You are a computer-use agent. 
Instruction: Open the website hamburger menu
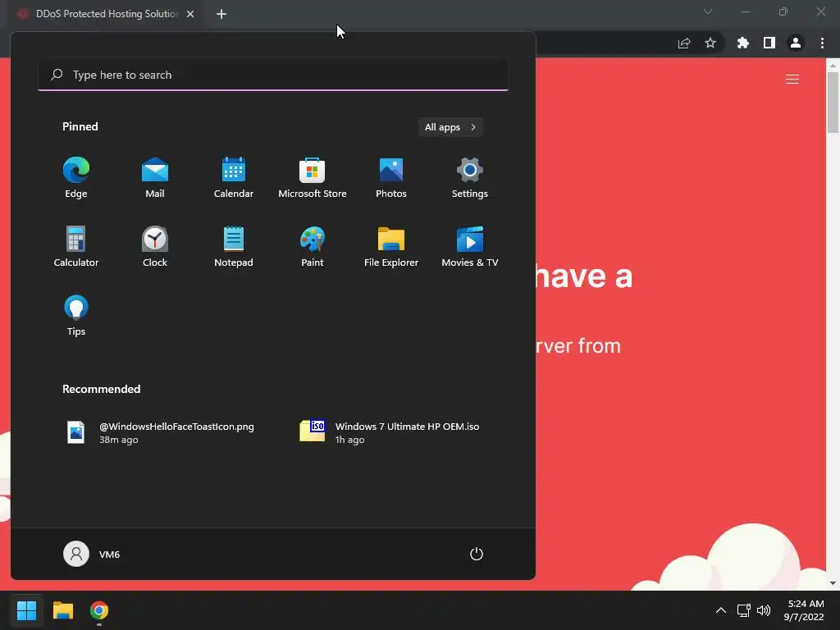click(792, 80)
